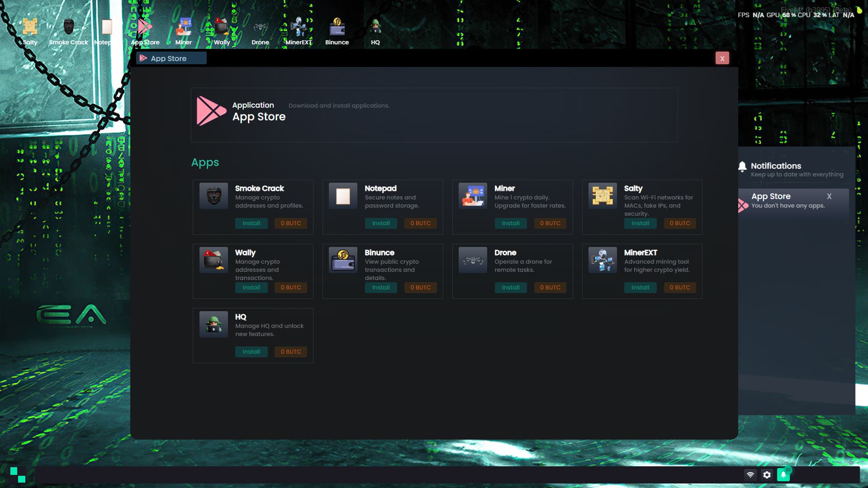Install the HQ app
The image size is (868, 488).
[x=251, y=351]
